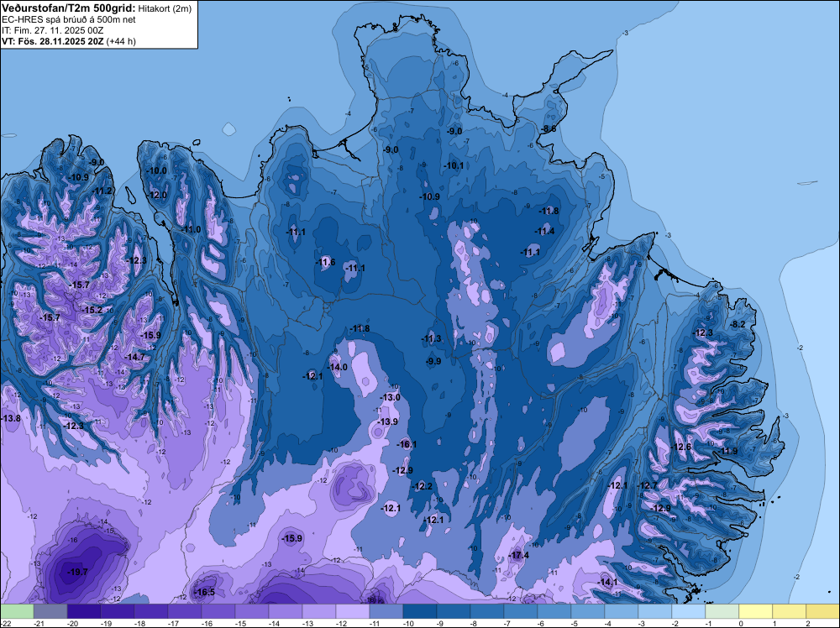Click the -12.2 temperature label

[423, 487]
